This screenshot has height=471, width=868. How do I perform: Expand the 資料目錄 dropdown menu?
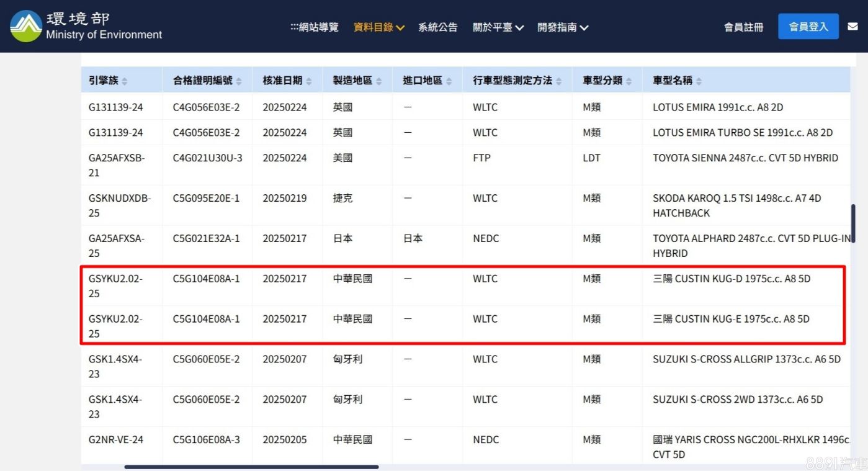[379, 27]
